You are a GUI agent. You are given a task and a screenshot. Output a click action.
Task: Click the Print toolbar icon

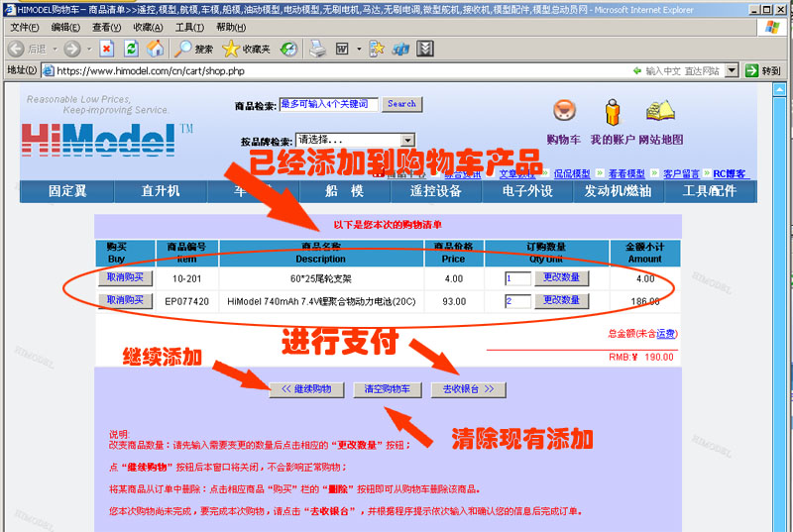tap(317, 49)
